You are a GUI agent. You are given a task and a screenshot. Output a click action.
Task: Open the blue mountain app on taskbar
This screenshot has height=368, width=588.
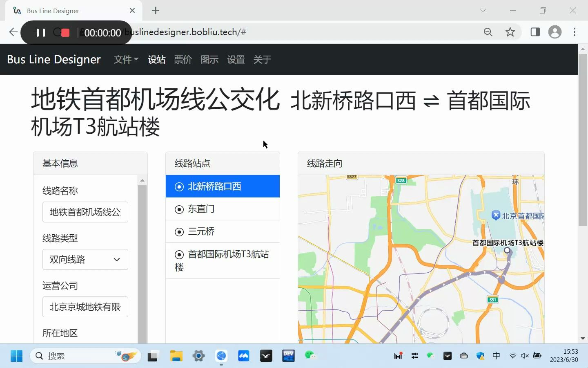click(x=244, y=356)
